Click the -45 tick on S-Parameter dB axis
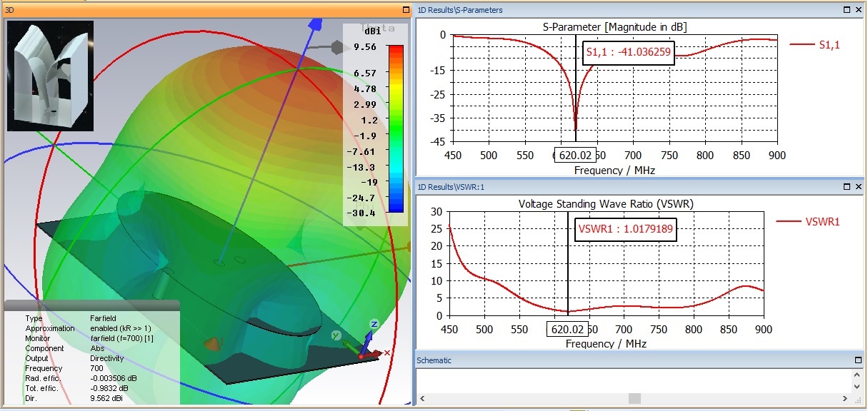Image resolution: width=868 pixels, height=411 pixels. [437, 141]
